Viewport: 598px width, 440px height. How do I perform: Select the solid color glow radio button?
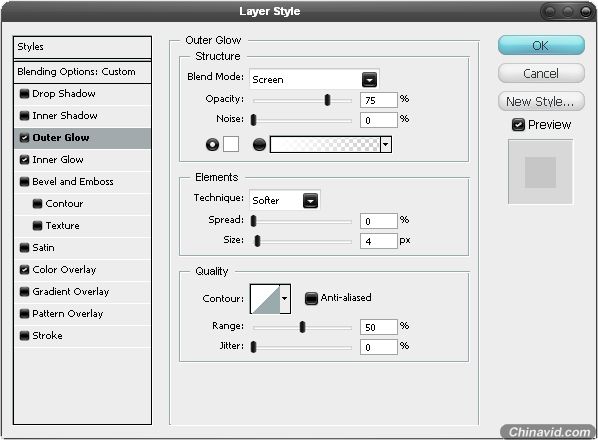[212, 145]
